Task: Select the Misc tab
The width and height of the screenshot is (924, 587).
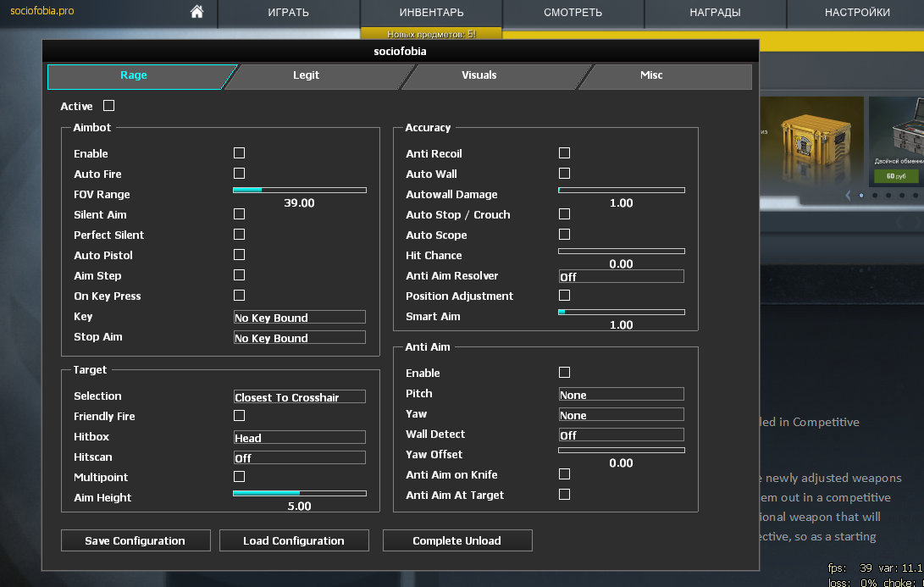Action: [651, 75]
